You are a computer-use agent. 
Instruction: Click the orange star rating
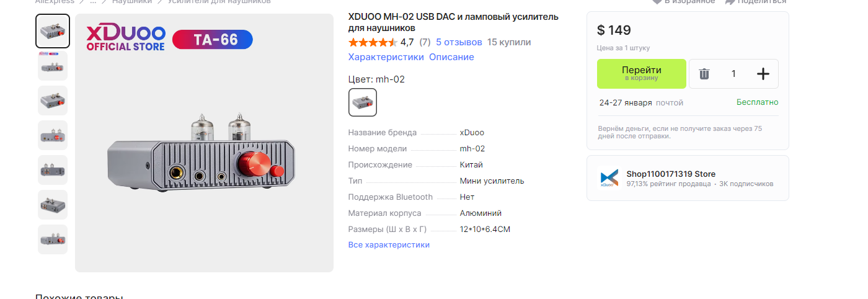click(x=372, y=42)
